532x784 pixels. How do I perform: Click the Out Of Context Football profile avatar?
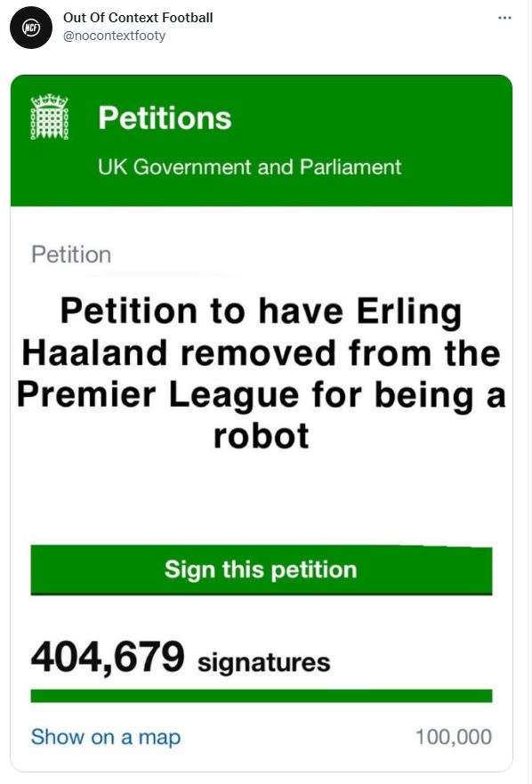(29, 25)
